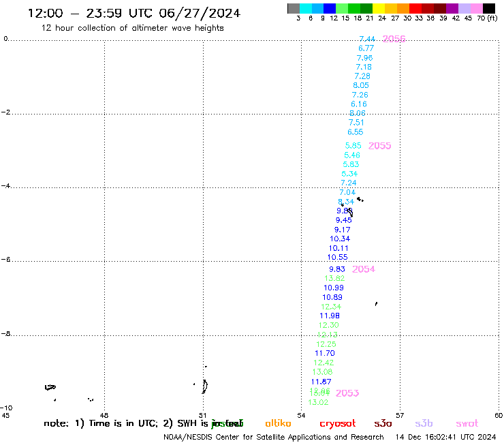The height and width of the screenshot is (443, 504).
Task: Click the wave height value 5.46
Action: pyautogui.click(x=352, y=155)
